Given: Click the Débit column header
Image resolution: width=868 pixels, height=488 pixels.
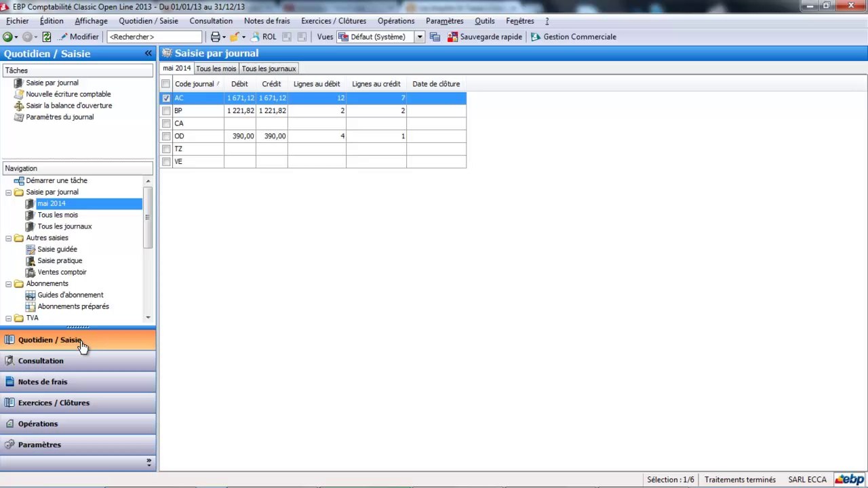Looking at the screenshot, I should [x=239, y=84].
